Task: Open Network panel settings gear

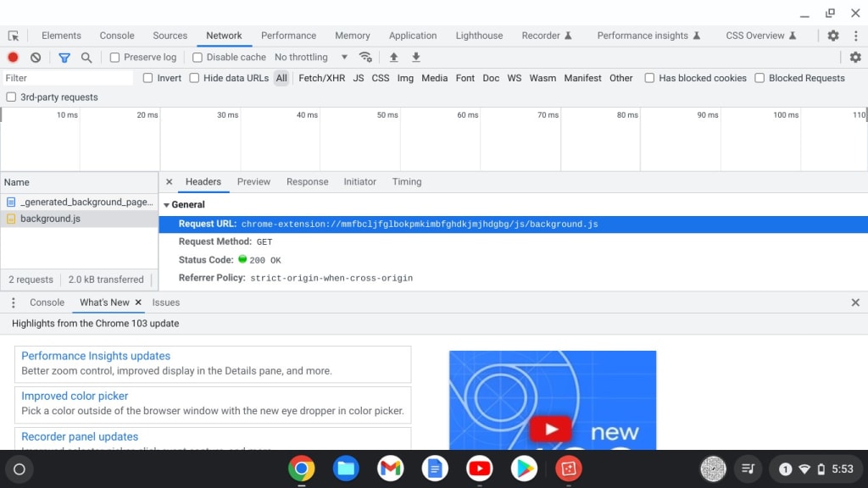Action: (855, 57)
